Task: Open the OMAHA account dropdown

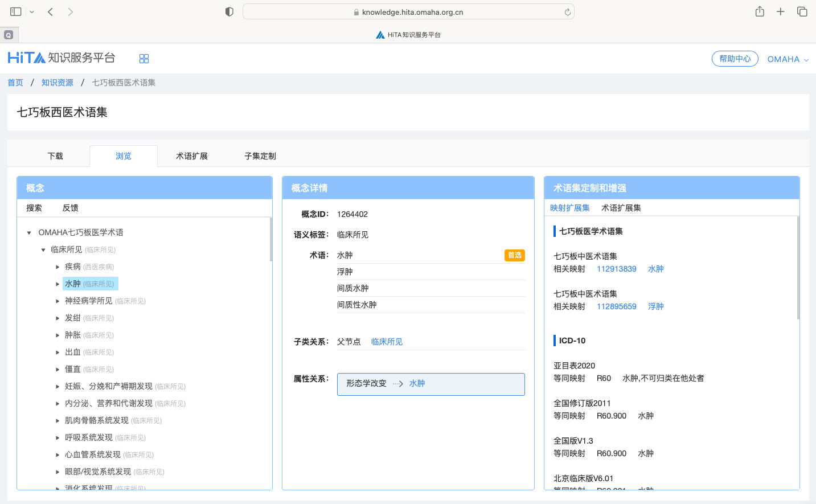Action: click(x=788, y=59)
